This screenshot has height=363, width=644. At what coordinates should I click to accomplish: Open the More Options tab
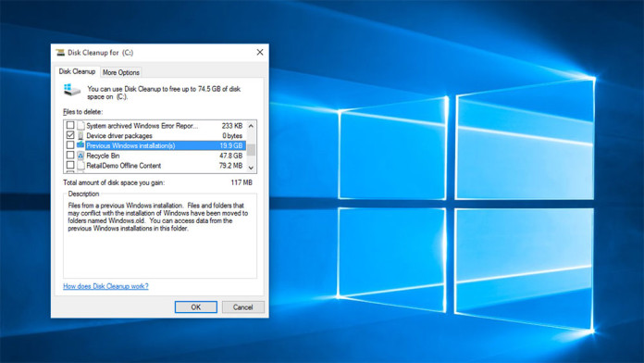(121, 72)
